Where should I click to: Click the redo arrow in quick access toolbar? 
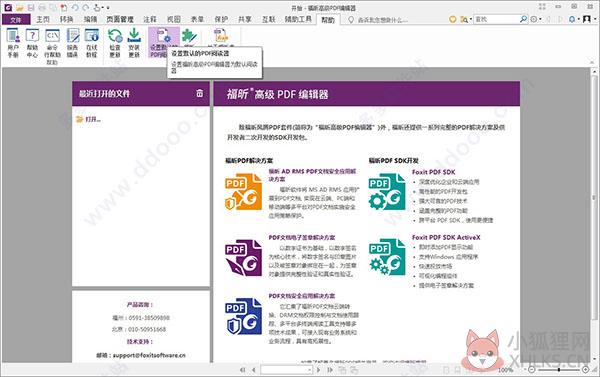86,8
